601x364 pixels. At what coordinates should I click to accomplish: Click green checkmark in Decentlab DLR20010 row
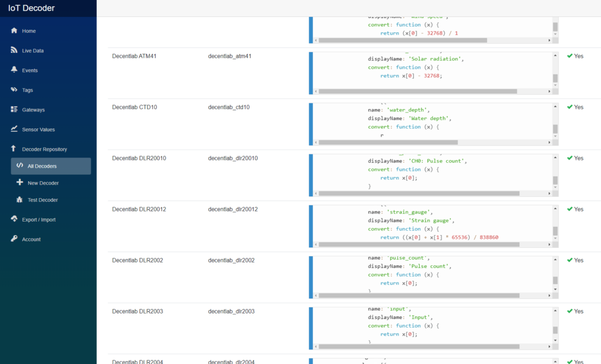click(569, 158)
